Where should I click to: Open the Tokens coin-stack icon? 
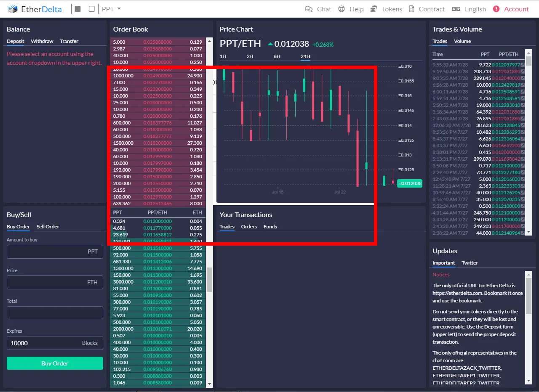click(x=374, y=9)
